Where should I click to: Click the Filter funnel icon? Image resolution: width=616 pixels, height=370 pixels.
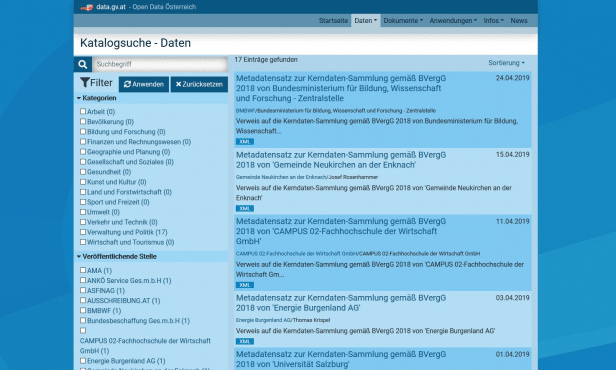click(85, 82)
